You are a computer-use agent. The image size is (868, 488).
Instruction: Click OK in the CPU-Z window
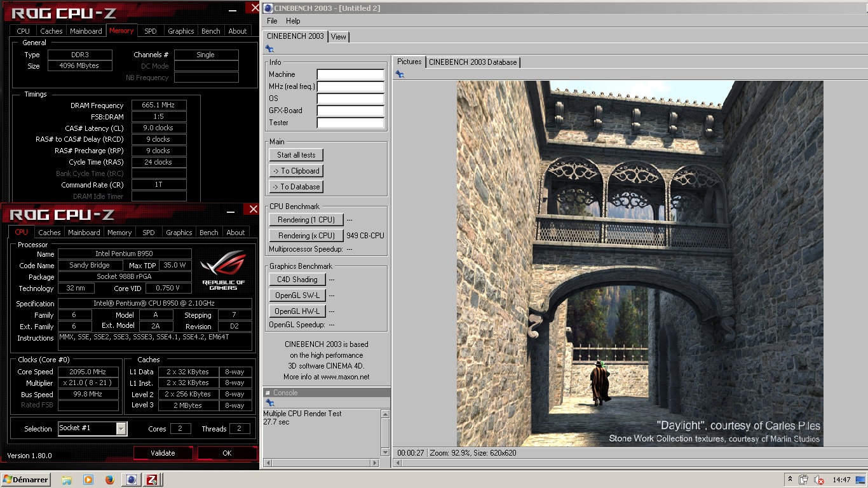point(227,453)
